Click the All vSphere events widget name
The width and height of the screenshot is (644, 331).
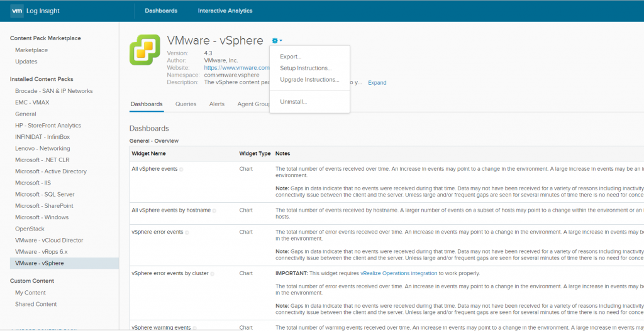tap(155, 169)
